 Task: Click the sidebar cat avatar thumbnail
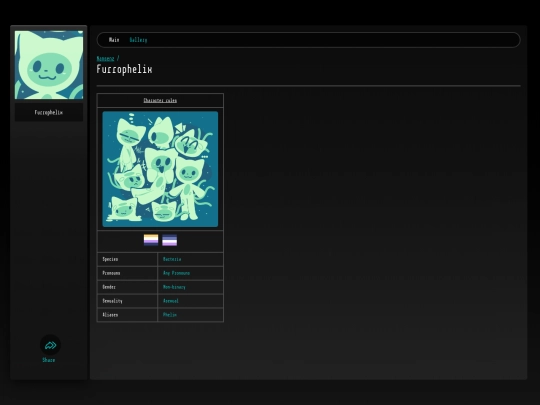(49, 65)
